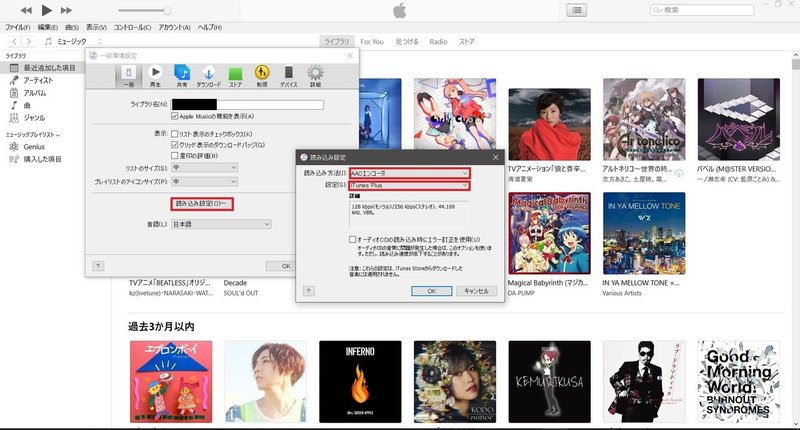The image size is (800, 430).
Task: Open the 設定 iTunes Plus dropdown
Action: tap(409, 185)
